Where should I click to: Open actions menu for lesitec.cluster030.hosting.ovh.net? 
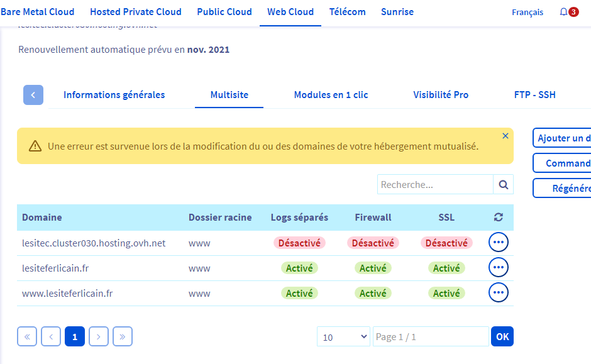(499, 243)
